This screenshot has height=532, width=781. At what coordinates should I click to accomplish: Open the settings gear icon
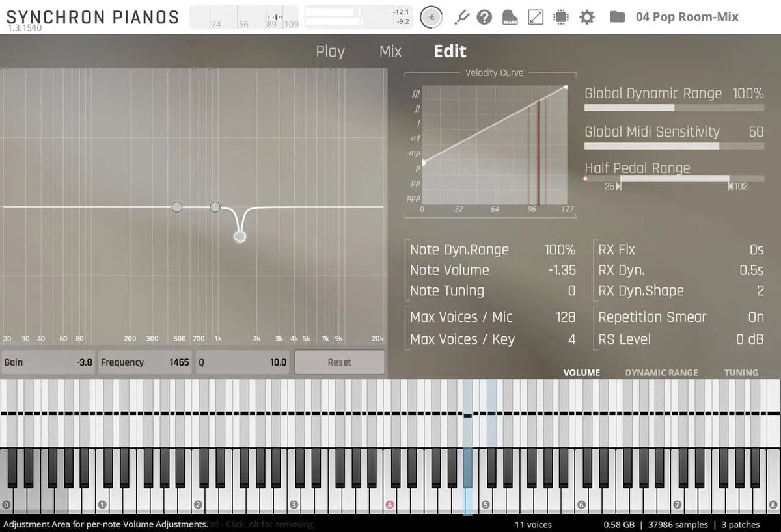coord(586,16)
